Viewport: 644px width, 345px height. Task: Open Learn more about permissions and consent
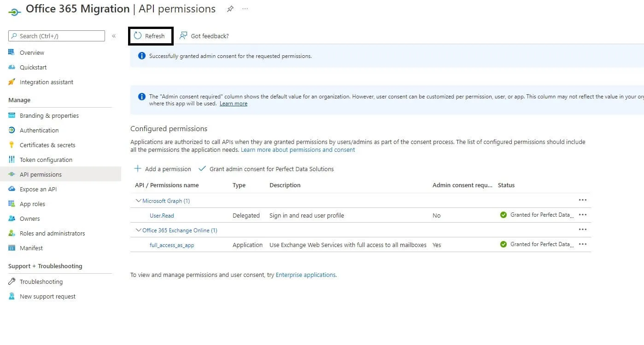[x=298, y=150]
